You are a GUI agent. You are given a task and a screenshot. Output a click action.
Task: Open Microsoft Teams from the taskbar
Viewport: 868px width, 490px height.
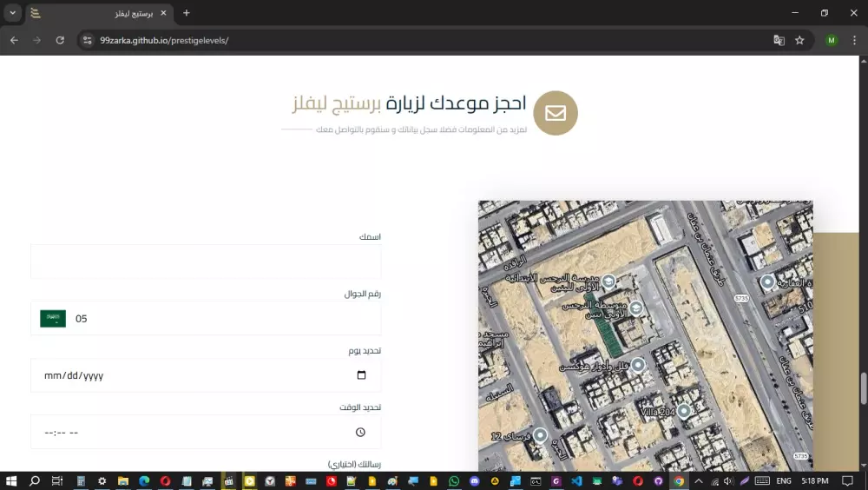pos(617,481)
